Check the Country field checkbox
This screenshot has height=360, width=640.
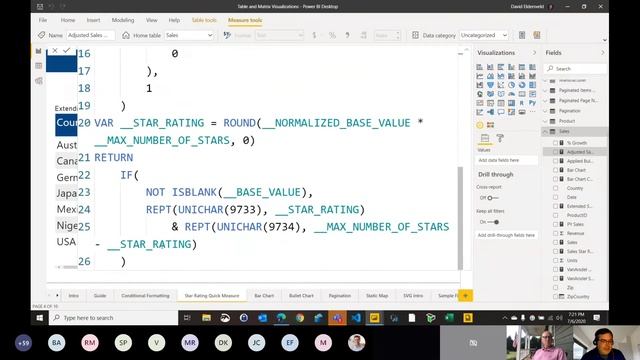[555, 188]
